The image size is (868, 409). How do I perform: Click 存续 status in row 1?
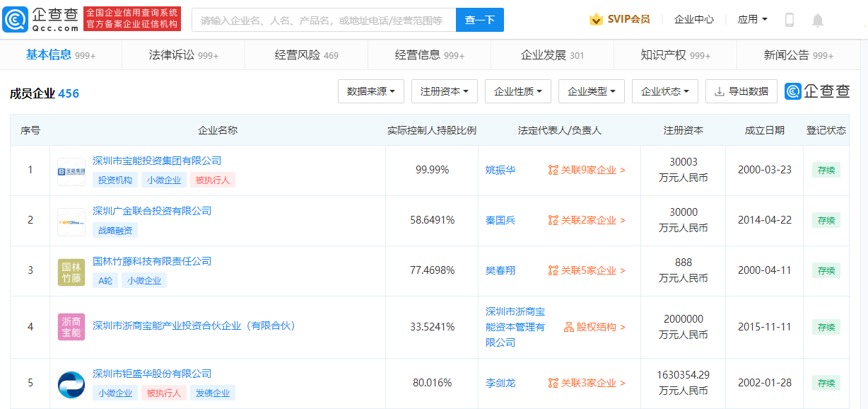click(x=826, y=171)
